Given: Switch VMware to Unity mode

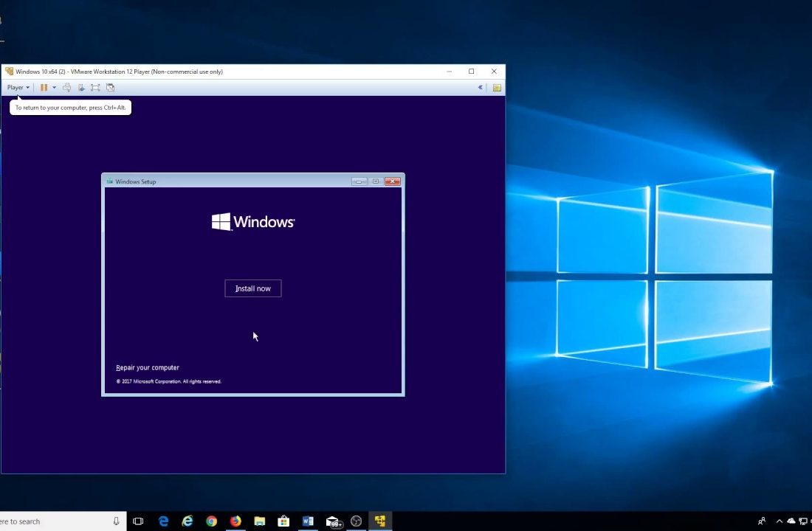Looking at the screenshot, I should pos(110,88).
